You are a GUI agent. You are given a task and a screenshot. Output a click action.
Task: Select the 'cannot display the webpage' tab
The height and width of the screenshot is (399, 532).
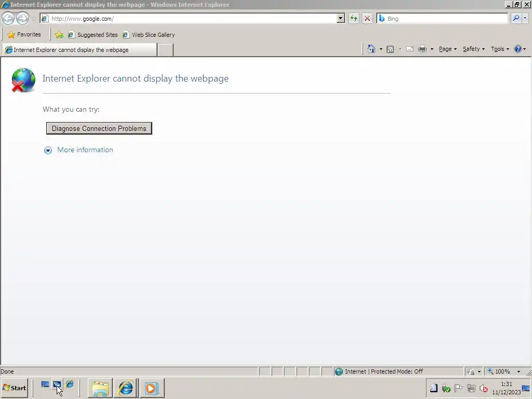pos(79,50)
